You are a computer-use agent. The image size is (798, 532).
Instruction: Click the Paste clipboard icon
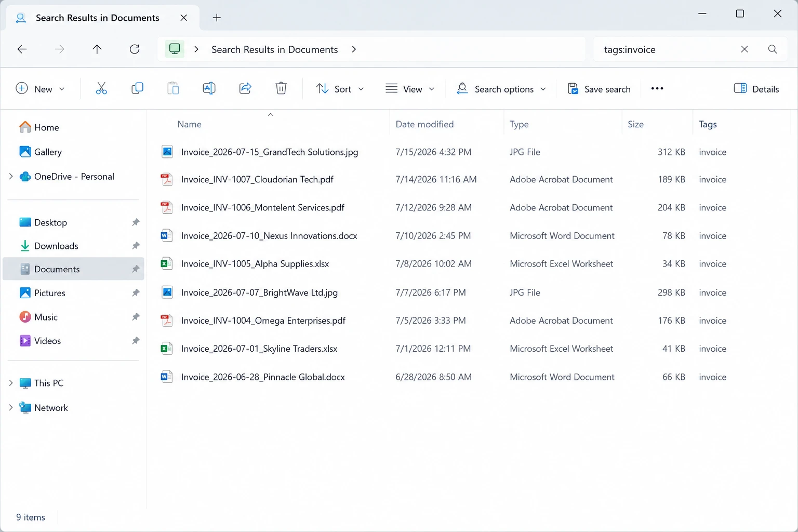(173, 88)
